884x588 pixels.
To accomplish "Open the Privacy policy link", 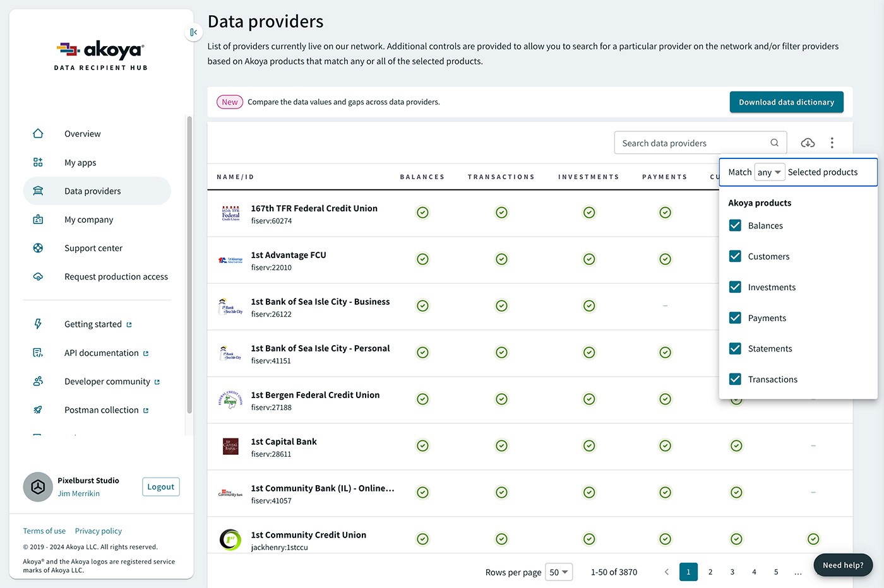I will [99, 531].
